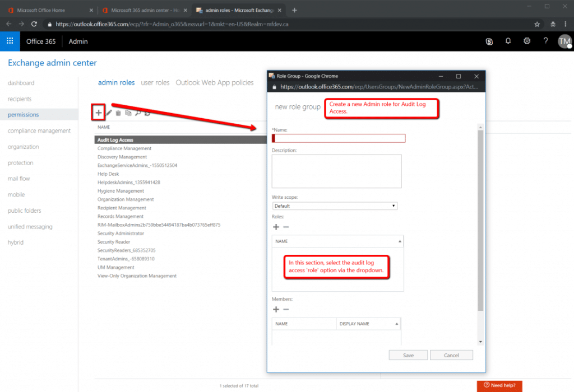574x392 pixels.
Task: Click the Search magnifier icon in admin roles toolbar
Action: point(138,113)
